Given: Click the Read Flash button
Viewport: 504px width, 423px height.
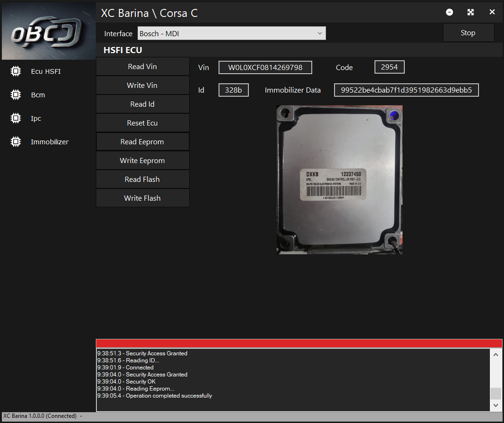Looking at the screenshot, I should click(142, 180).
